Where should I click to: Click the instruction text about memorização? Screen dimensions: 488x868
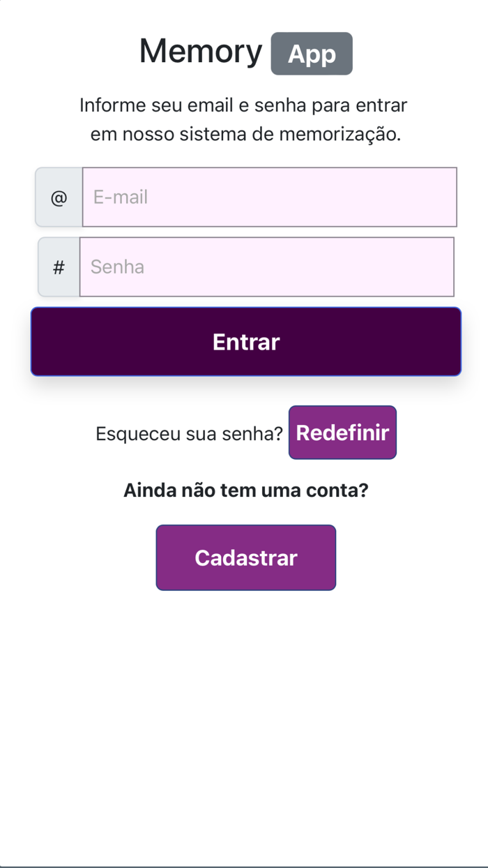(x=243, y=119)
